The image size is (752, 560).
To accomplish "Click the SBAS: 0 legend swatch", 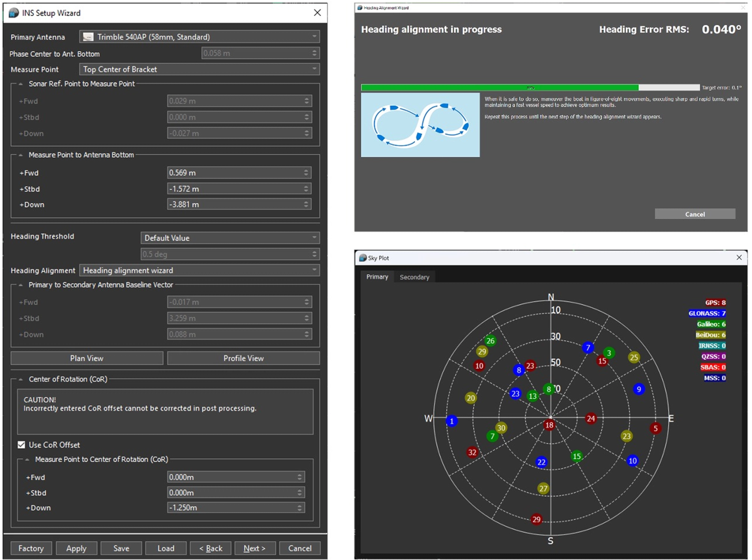I will coord(713,367).
